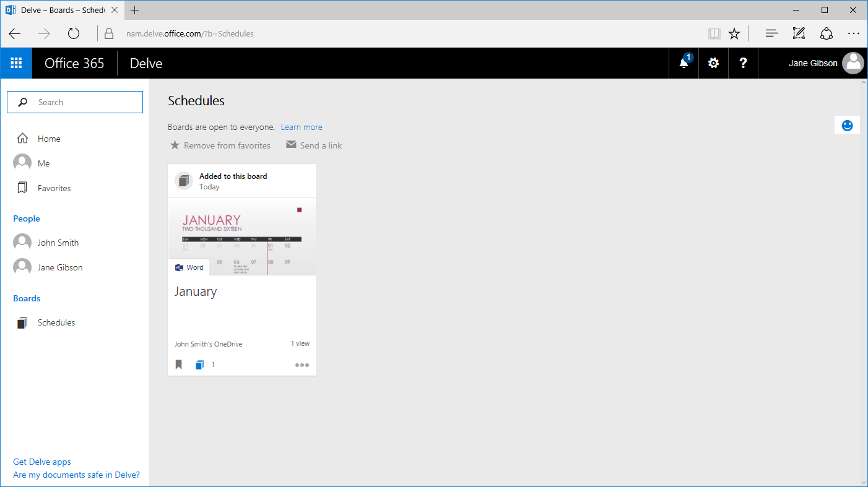Open the Office 365 app launcher
The width and height of the screenshot is (868, 487).
pos(16,63)
